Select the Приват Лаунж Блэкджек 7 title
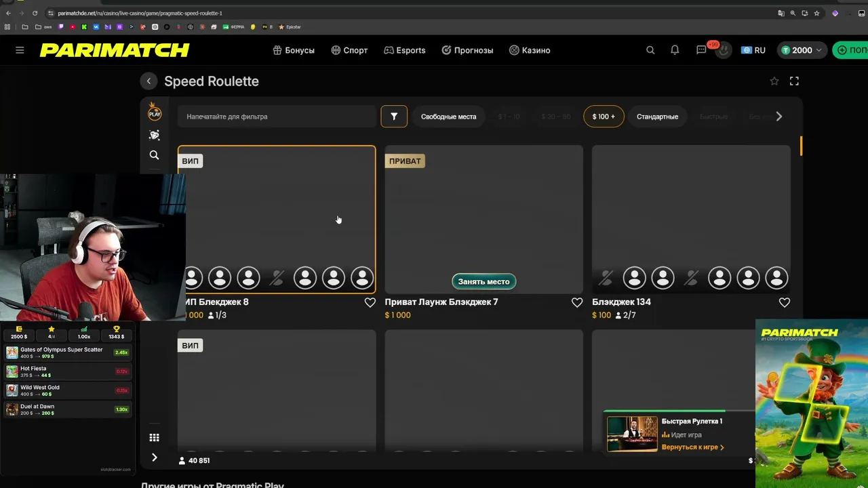The image size is (868, 488). click(441, 302)
